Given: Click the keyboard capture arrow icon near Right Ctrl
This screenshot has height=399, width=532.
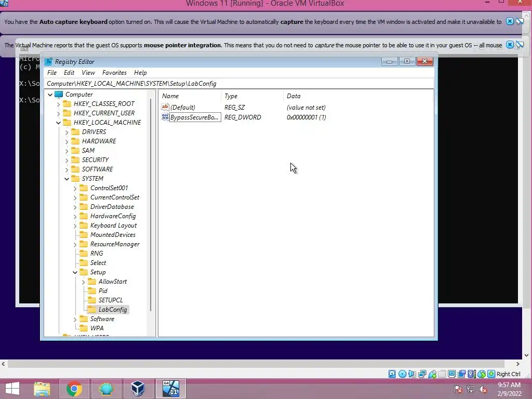Looking at the screenshot, I should click(491, 374).
